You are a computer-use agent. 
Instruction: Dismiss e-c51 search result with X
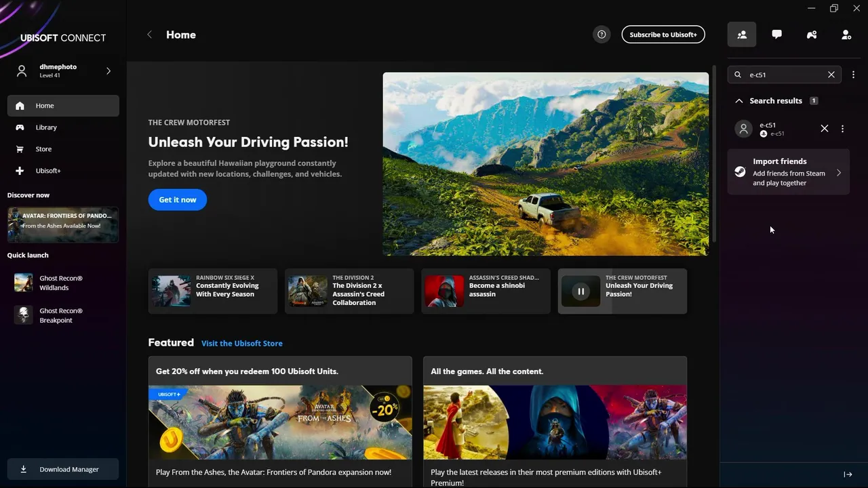824,129
